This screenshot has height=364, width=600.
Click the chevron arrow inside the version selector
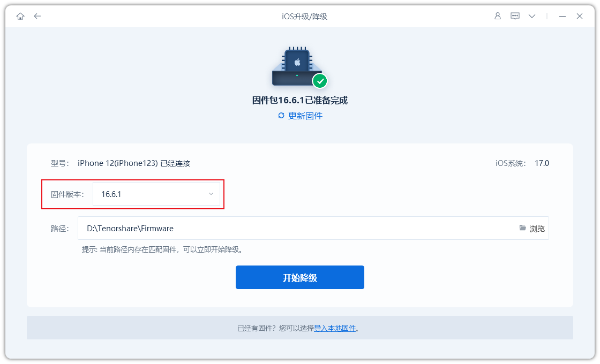click(x=211, y=194)
